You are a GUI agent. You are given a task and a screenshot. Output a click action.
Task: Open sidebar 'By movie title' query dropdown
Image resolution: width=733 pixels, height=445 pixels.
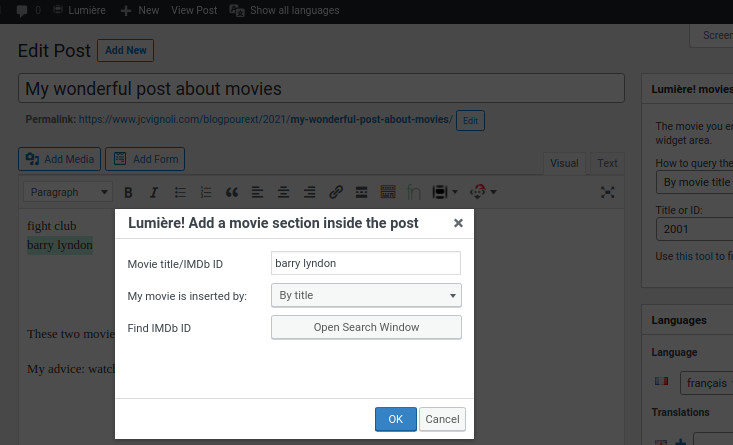pyautogui.click(x=695, y=182)
